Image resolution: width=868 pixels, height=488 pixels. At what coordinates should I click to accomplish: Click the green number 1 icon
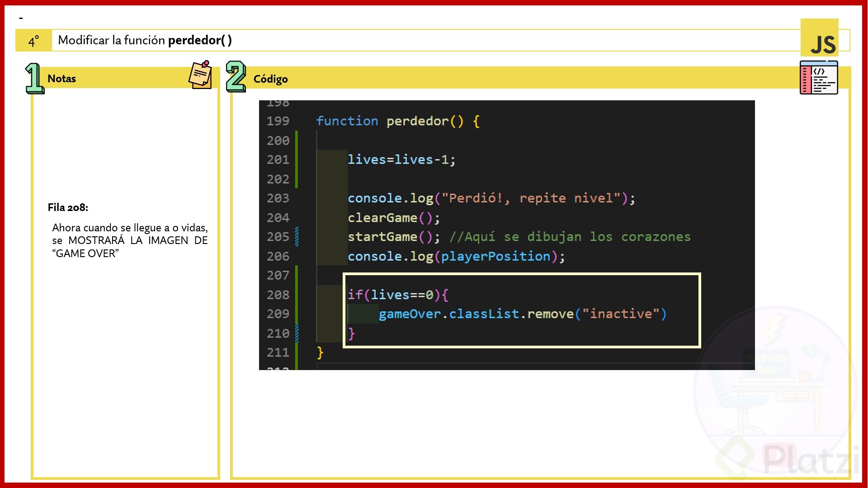coord(34,79)
